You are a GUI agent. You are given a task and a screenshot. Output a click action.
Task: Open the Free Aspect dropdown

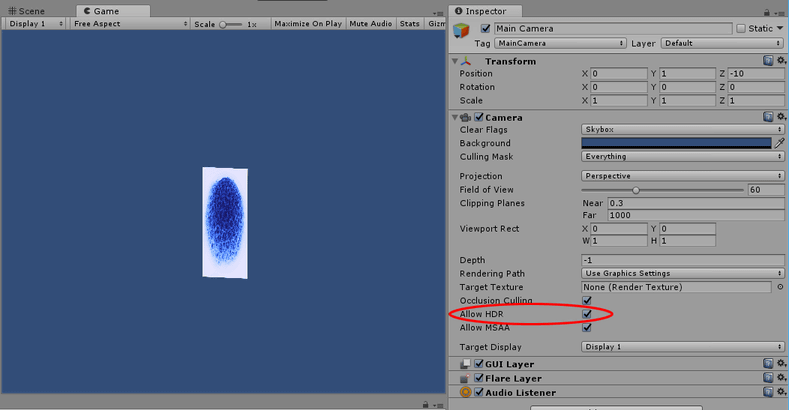point(130,24)
